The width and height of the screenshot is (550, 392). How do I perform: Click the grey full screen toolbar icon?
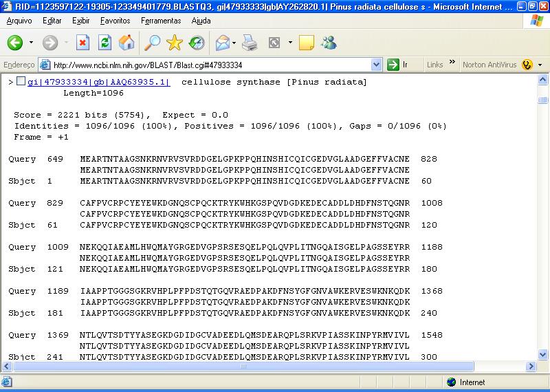click(274, 43)
